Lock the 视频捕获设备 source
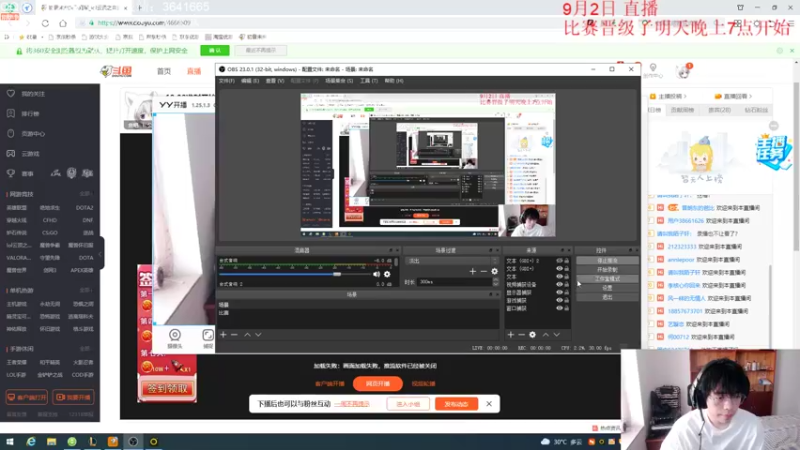 [566, 284]
